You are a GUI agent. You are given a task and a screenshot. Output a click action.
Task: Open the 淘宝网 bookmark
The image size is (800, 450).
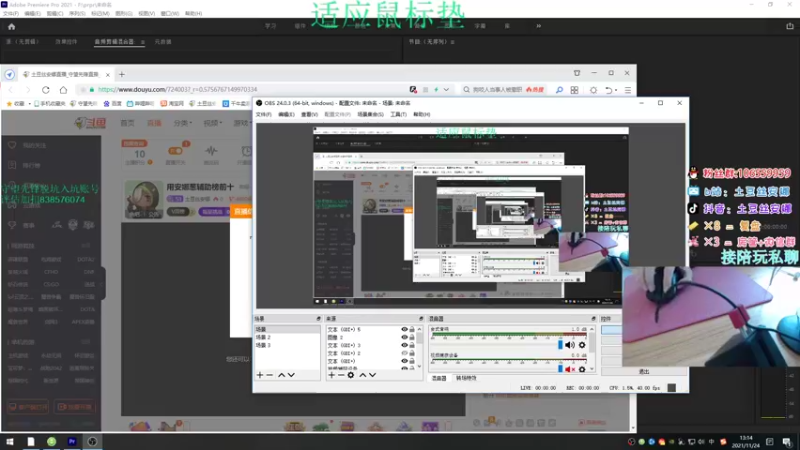coord(172,104)
